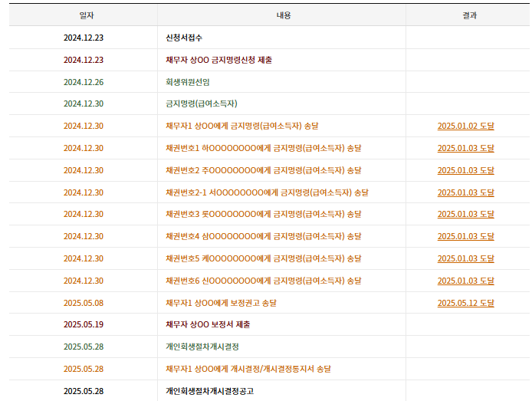Click the 내용 column header
Screen dimensions: 532x401
tap(284, 15)
